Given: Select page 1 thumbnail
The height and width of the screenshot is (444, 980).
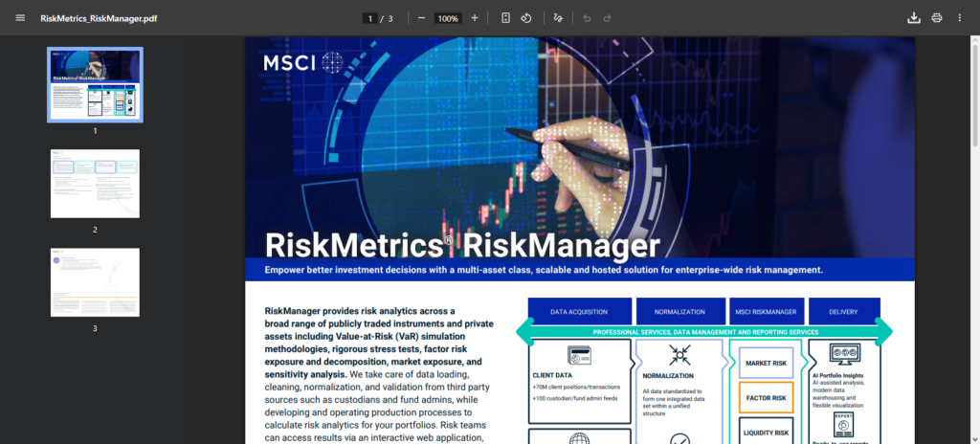Looking at the screenshot, I should (x=95, y=84).
